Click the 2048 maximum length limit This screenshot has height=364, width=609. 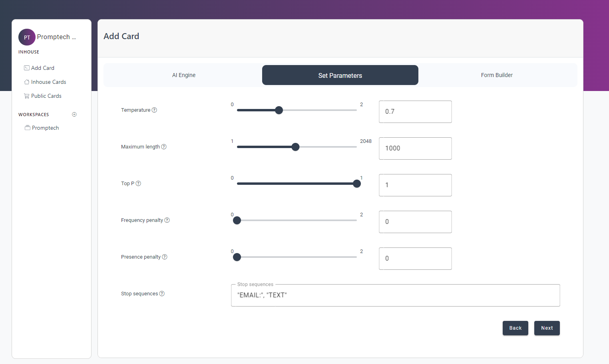tap(366, 141)
